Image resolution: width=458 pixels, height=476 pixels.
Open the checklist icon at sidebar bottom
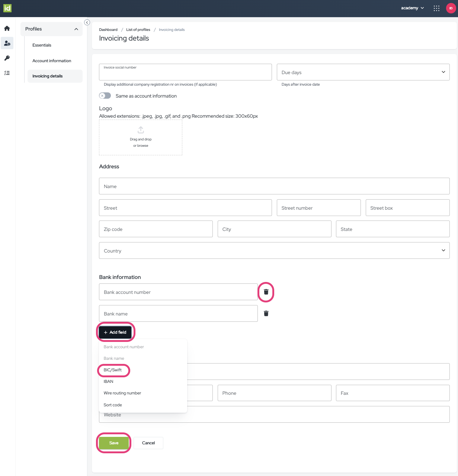(x=7, y=73)
